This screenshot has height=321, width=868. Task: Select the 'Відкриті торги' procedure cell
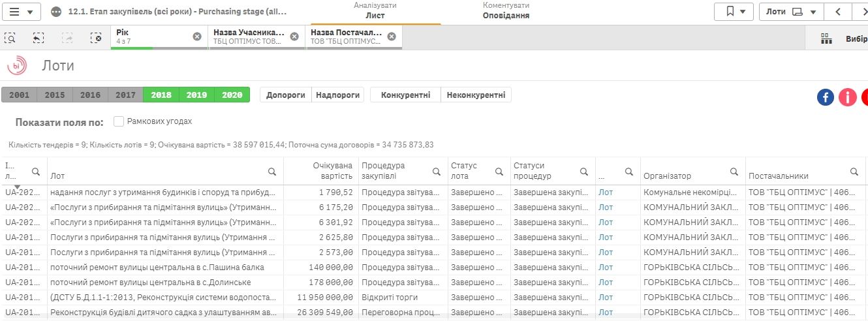tap(403, 298)
